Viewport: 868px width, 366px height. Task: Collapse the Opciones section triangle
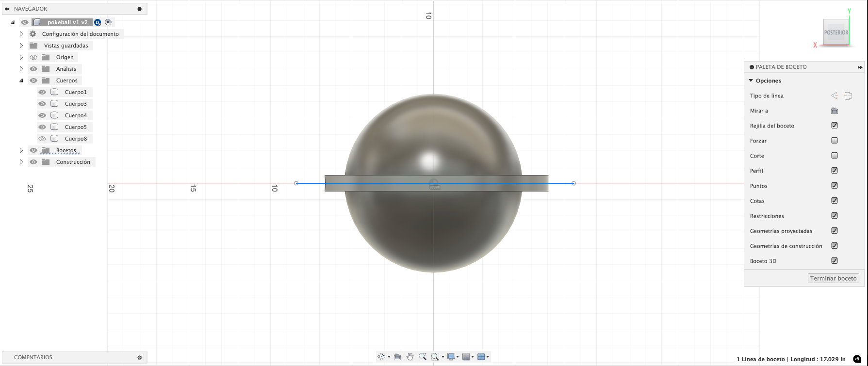pos(751,81)
